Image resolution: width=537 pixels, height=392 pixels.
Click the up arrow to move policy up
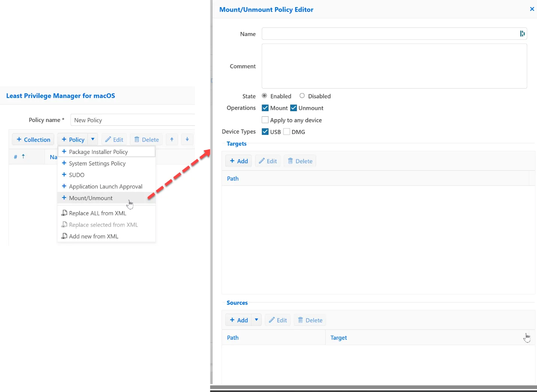click(x=172, y=139)
